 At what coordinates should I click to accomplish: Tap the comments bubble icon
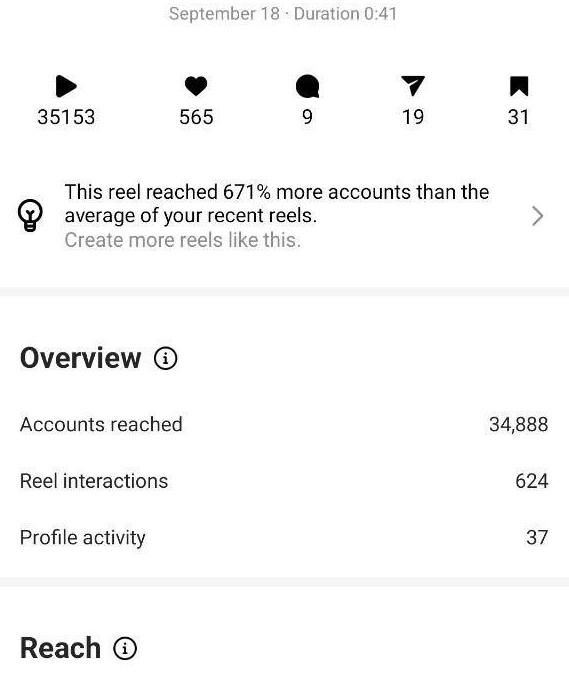pyautogui.click(x=307, y=86)
